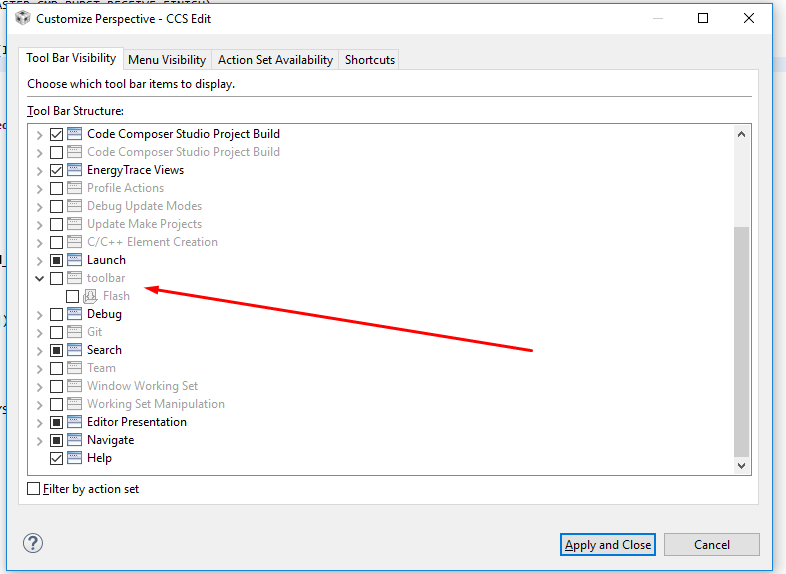Expand the Search tree node
786x574 pixels.
click(x=40, y=350)
